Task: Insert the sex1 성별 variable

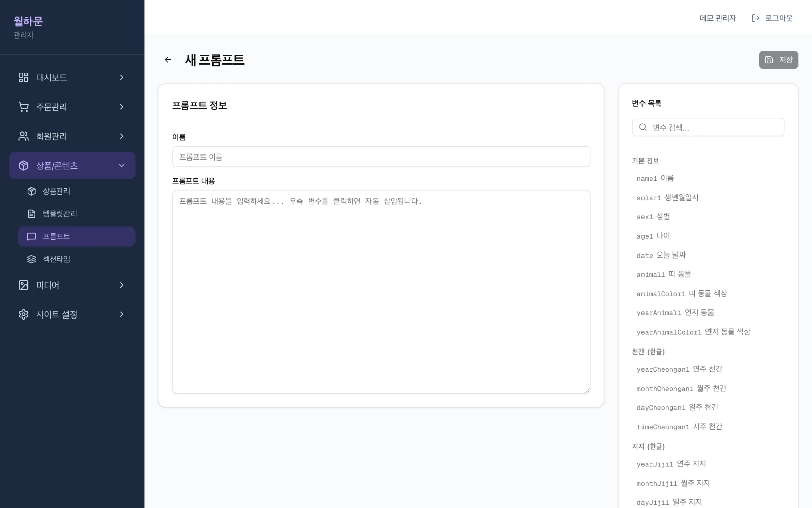Action: coord(708,217)
